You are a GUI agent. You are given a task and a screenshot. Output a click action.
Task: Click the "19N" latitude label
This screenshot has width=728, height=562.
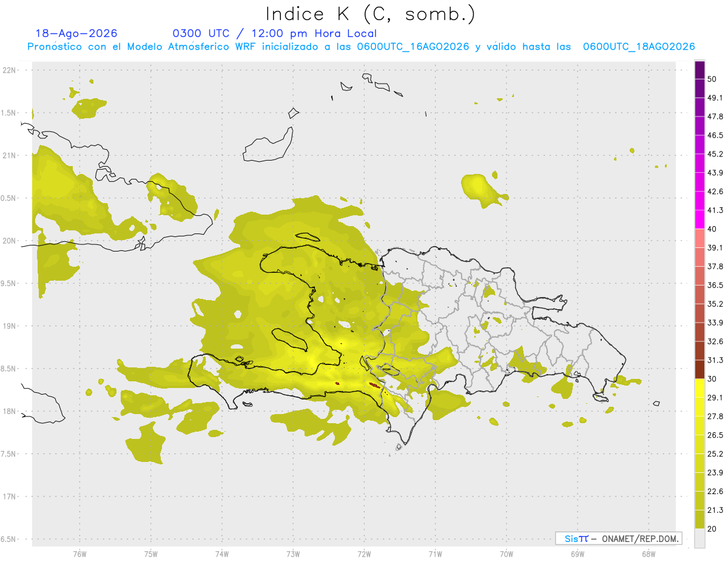click(x=10, y=326)
